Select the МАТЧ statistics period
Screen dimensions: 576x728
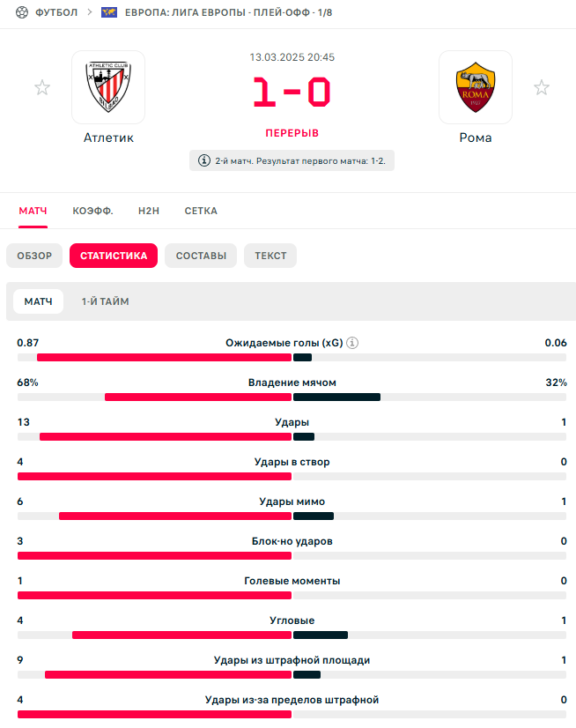point(38,301)
